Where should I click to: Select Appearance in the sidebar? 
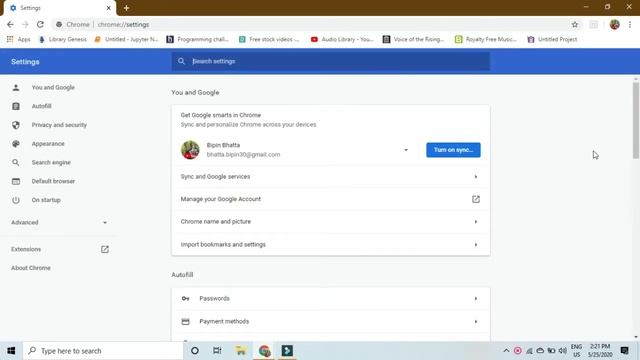pos(48,144)
